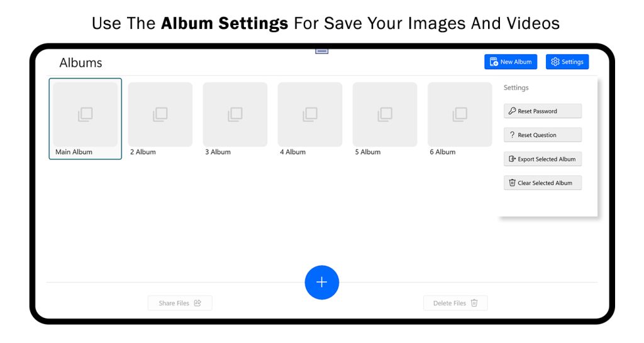Viewport: 644px width, 343px height.
Task: Click the trash icon in Delete Files
Action: coord(474,303)
